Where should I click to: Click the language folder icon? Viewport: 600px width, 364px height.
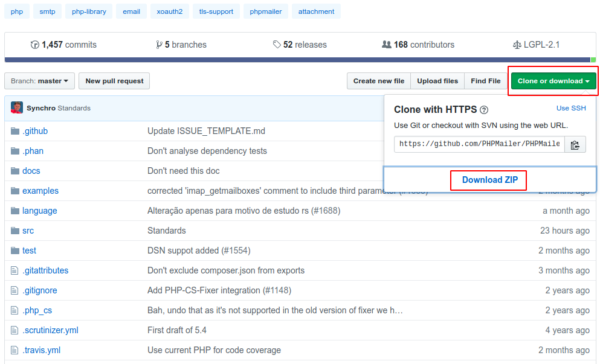click(15, 211)
